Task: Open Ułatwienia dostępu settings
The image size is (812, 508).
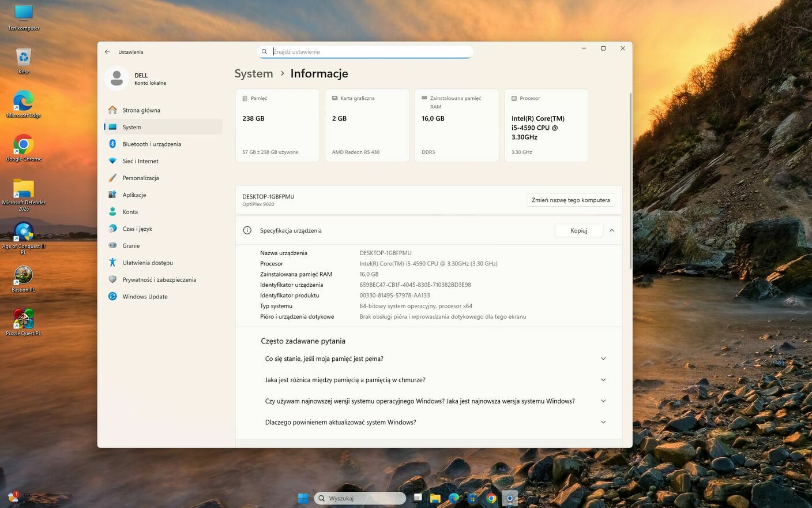Action: 147,263
